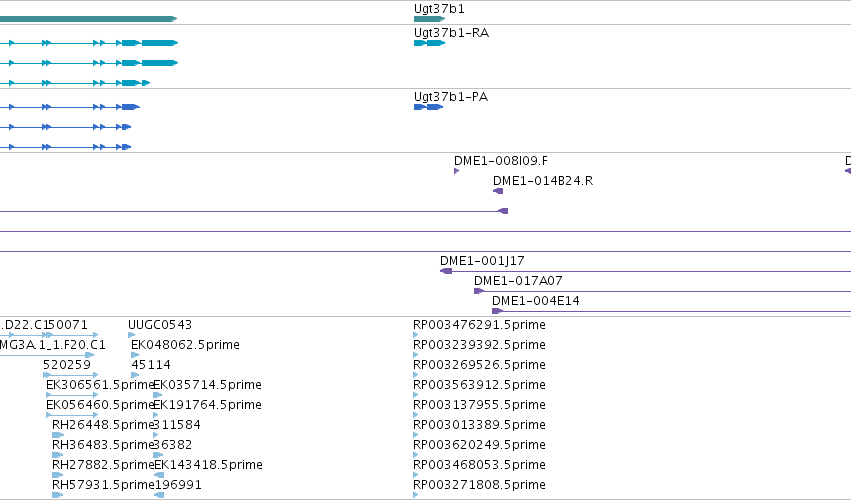Screen dimensions: 851x500
Task: Open the Ugt37b1 gene label
Action: pyautogui.click(x=439, y=9)
